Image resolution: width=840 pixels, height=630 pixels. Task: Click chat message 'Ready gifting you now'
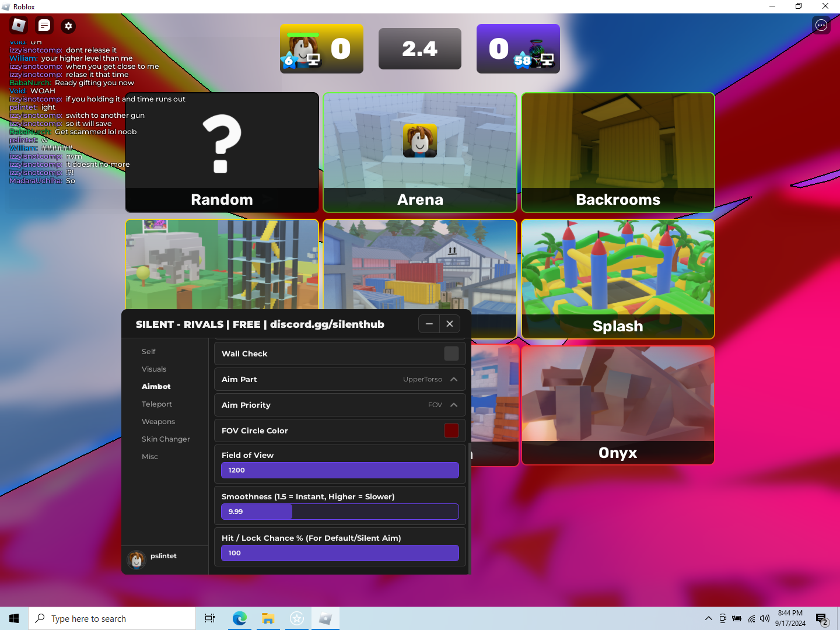click(94, 83)
